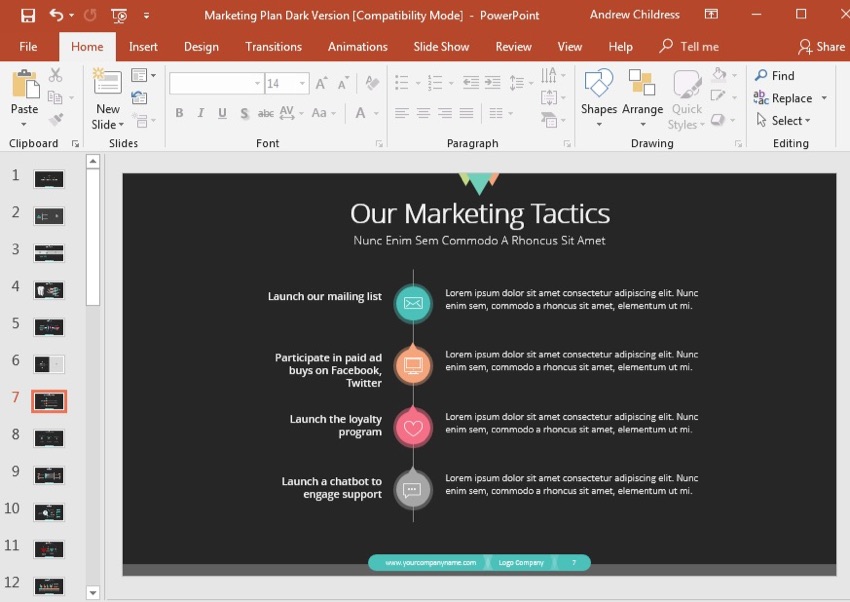850x602 pixels.
Task: Open the Font Size dropdown
Action: (x=300, y=82)
